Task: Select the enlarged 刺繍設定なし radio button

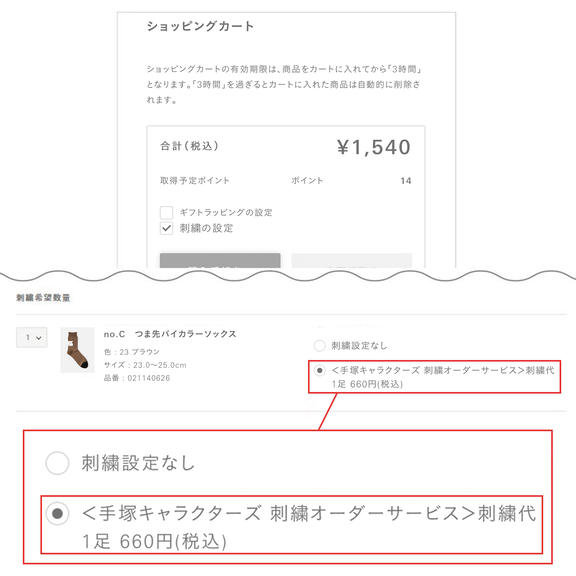Action: click(x=57, y=463)
